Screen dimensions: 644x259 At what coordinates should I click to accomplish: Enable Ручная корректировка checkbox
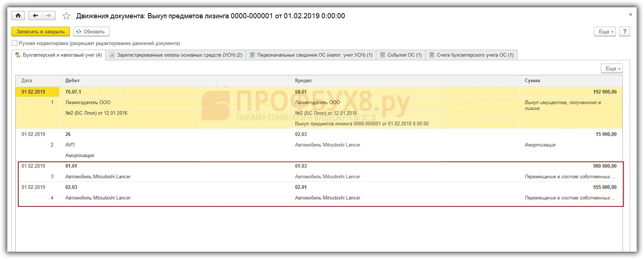(15, 43)
